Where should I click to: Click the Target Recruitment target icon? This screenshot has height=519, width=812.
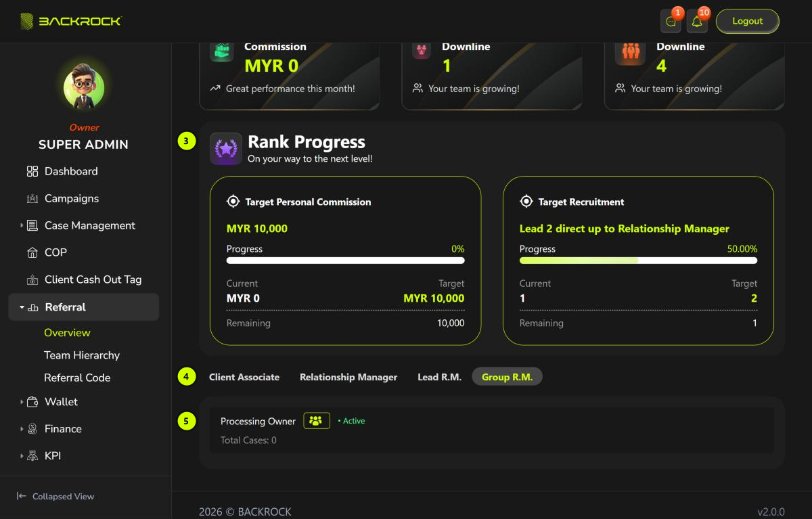526,202
